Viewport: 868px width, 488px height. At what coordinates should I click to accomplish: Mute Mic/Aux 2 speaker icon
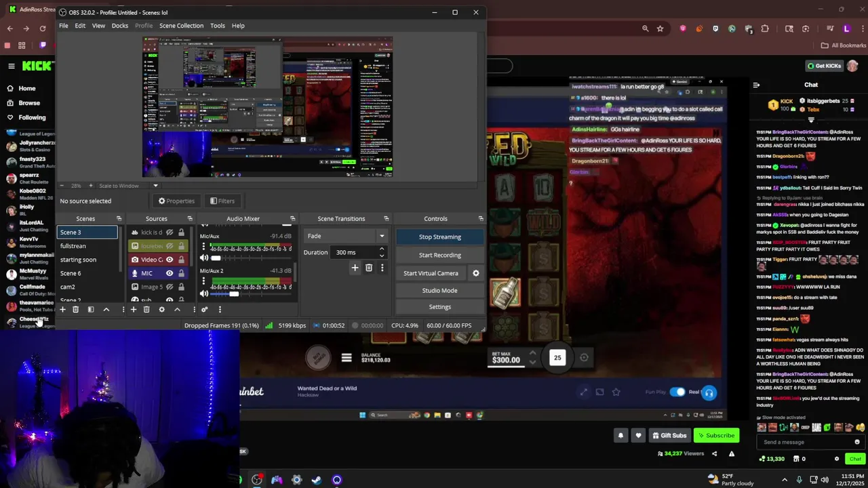coord(204,293)
